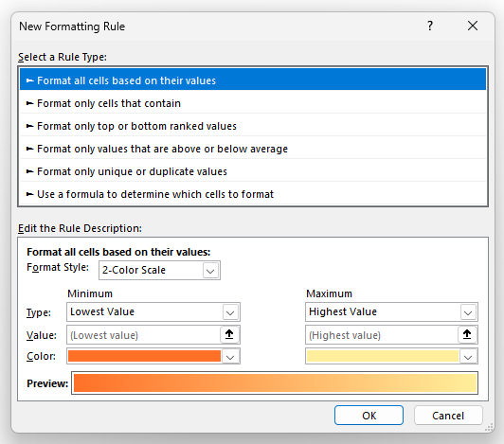The height and width of the screenshot is (444, 504).
Task: Expand the Maximum Type 'Highest Value' dropdown
Action: click(x=391, y=312)
